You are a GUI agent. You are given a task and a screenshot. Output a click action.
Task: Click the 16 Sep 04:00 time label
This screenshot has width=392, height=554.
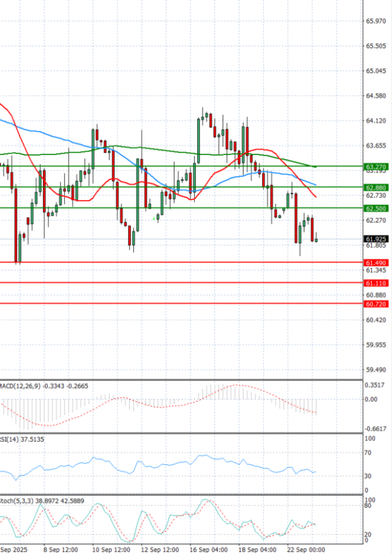[208, 550]
